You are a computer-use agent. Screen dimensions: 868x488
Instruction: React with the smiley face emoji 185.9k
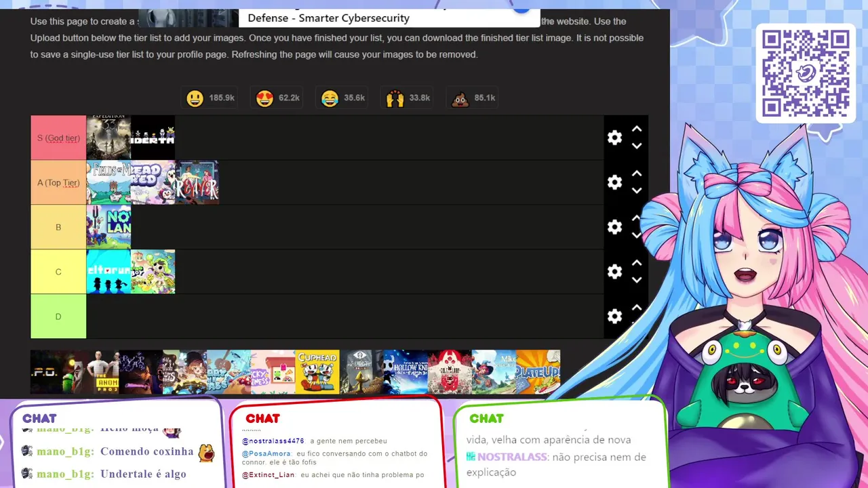(x=210, y=98)
